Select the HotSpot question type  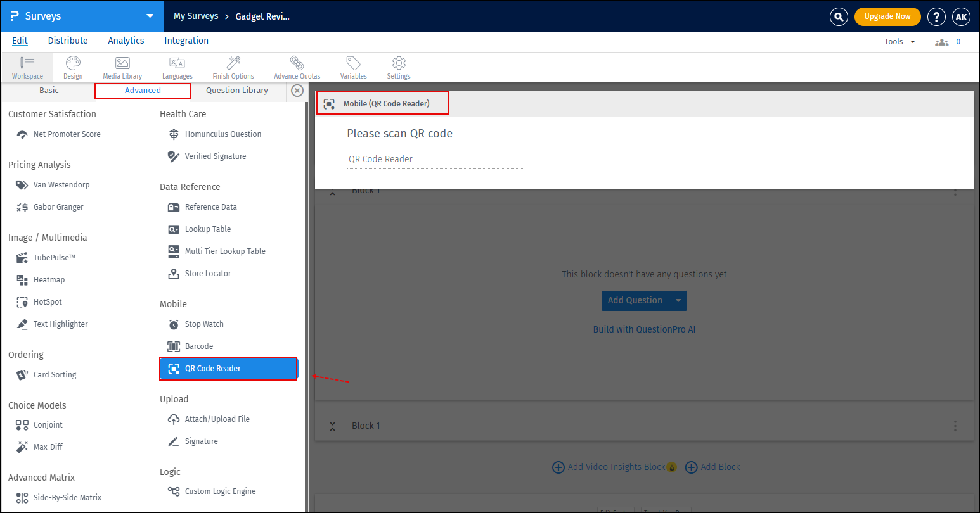tap(46, 301)
